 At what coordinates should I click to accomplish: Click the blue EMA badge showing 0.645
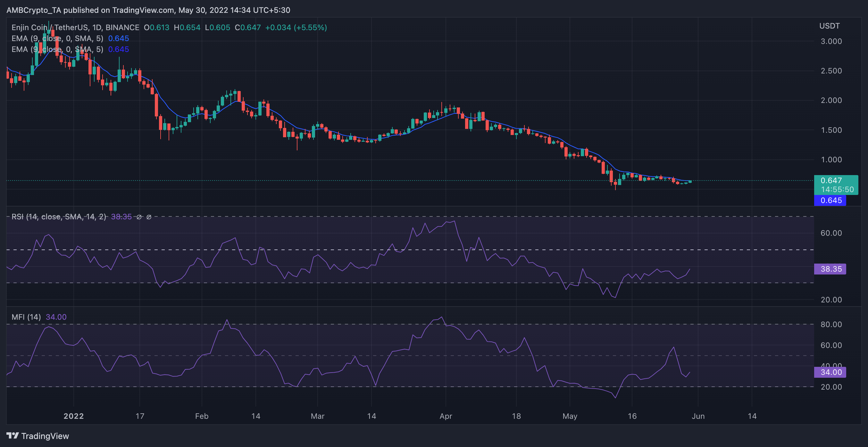point(830,200)
